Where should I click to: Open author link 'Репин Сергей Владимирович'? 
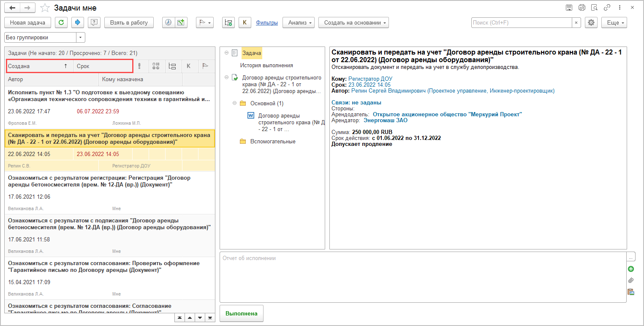tap(453, 91)
